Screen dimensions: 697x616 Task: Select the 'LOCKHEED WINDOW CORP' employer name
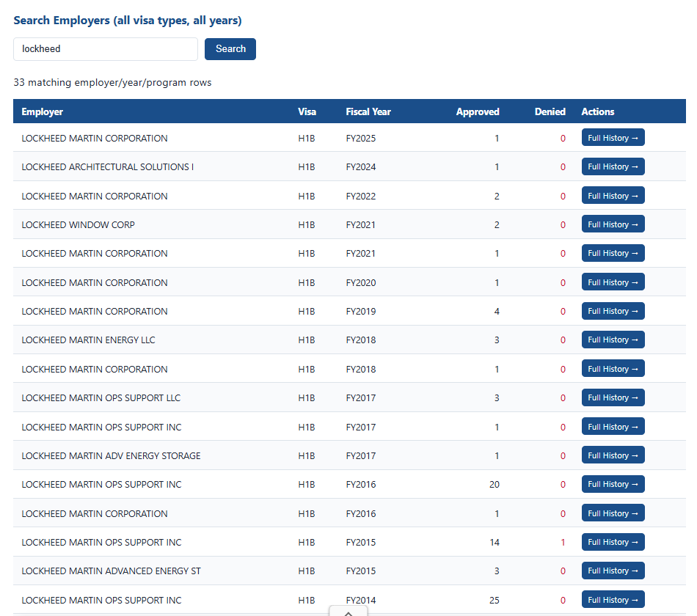(79, 224)
